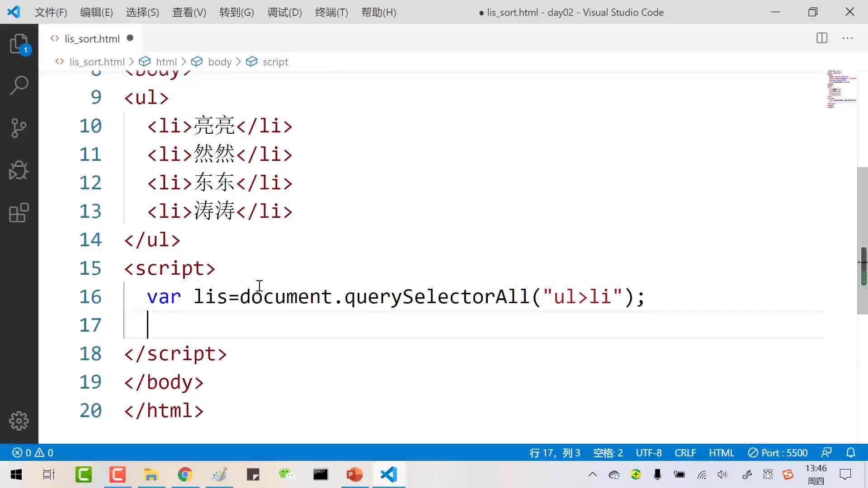
Task: Open the Manage gear settings menu
Action: (x=19, y=421)
